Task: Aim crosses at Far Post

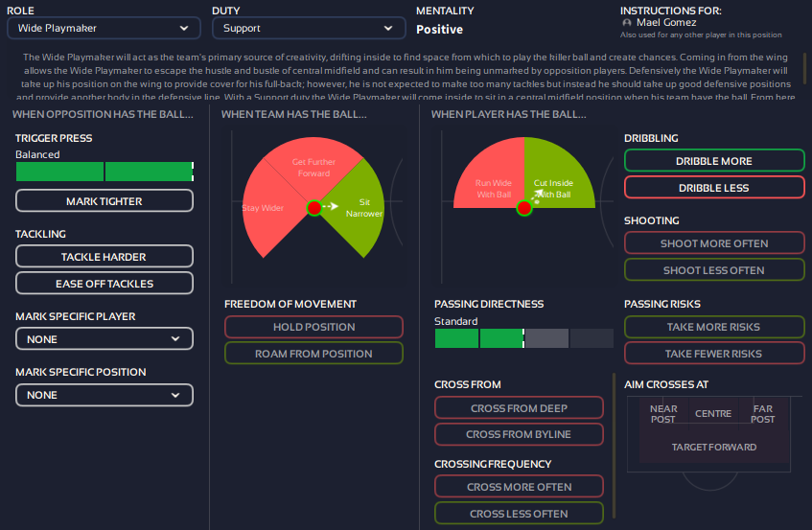Action: click(x=763, y=413)
